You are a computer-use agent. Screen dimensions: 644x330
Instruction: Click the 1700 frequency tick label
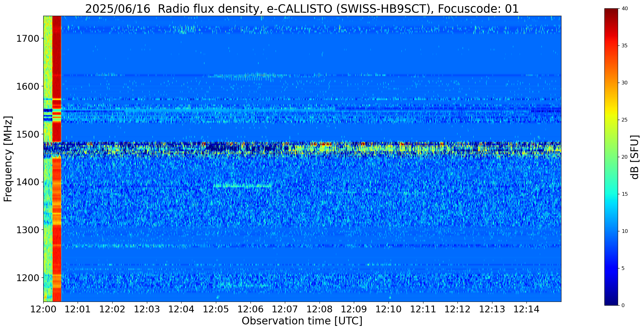click(28, 39)
